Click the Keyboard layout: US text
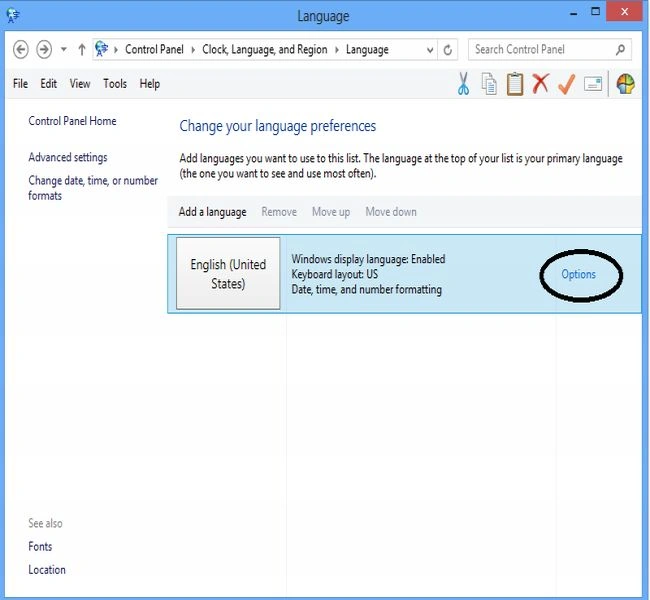 click(x=335, y=274)
